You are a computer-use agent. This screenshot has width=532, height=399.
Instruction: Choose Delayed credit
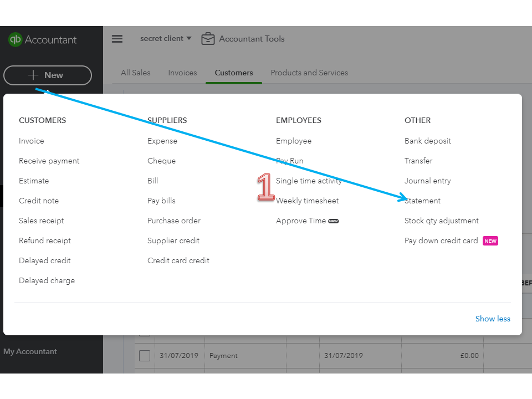(45, 260)
